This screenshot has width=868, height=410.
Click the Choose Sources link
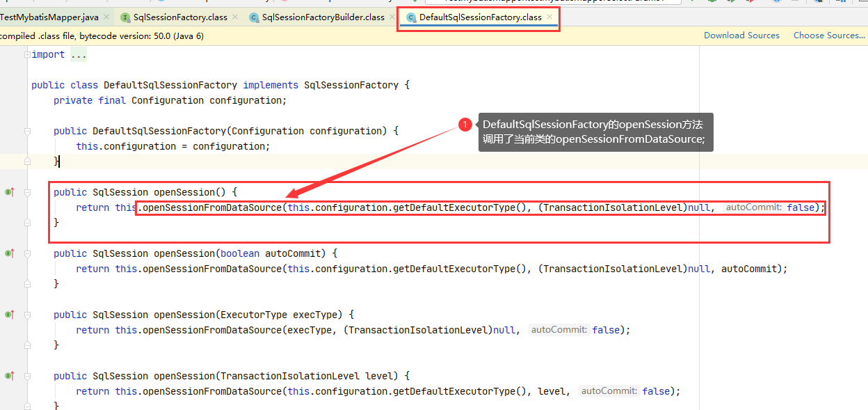coord(828,36)
